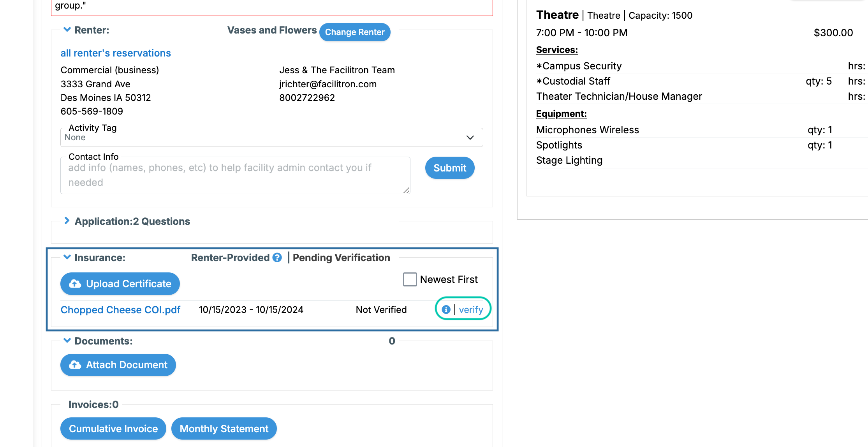868x447 pixels.
Task: Collapse the Insurance section chevron
Action: [67, 257]
